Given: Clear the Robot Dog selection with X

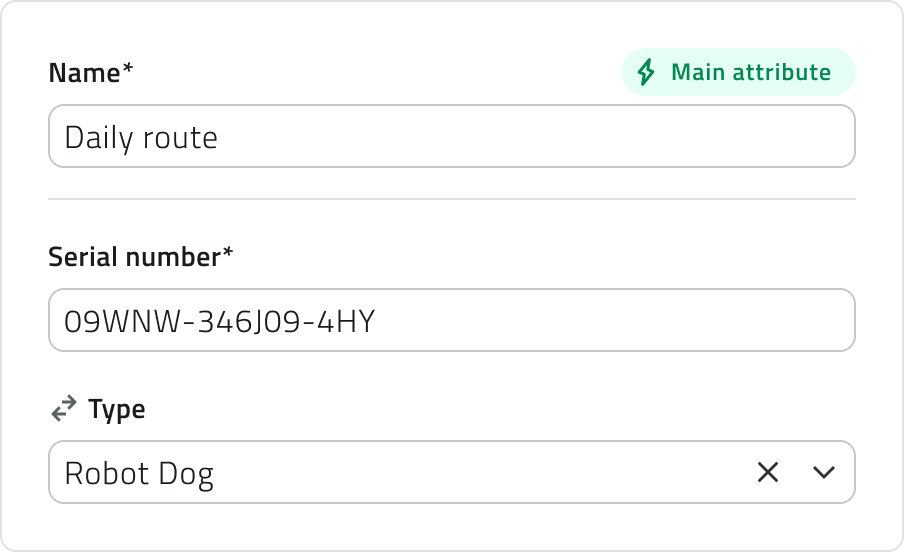Looking at the screenshot, I should (768, 472).
